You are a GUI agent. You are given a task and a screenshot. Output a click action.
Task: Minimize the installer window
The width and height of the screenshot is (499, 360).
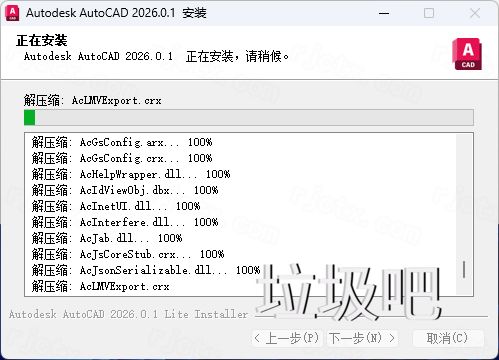tap(384, 13)
